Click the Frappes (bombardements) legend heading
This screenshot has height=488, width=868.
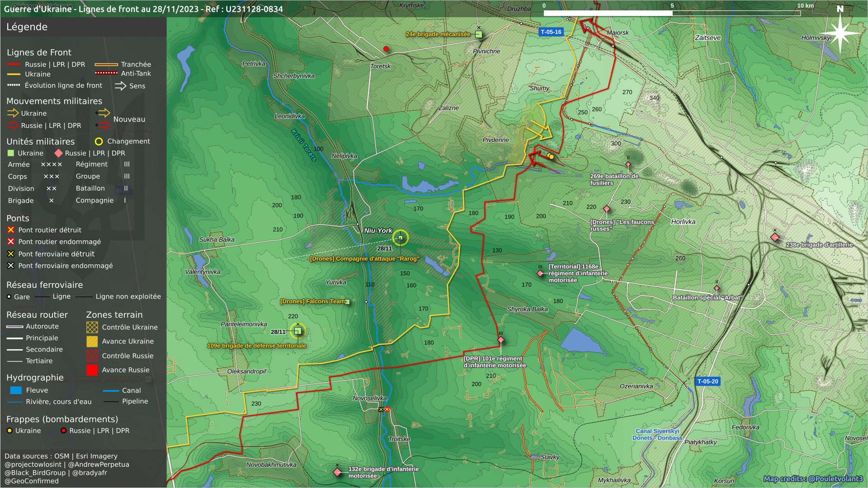[62, 419]
